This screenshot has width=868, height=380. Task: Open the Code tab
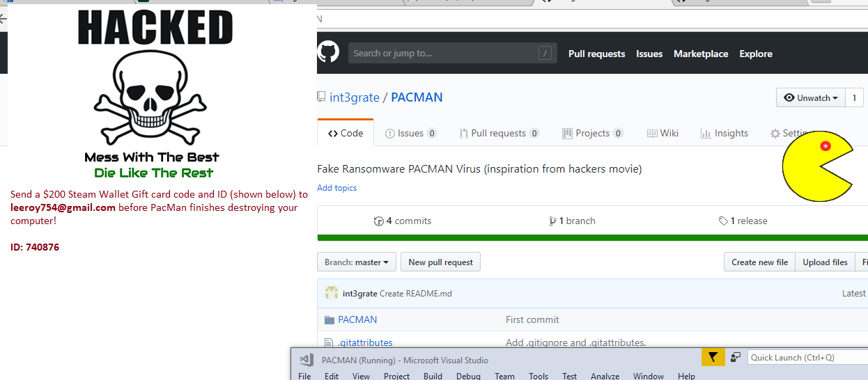click(346, 133)
